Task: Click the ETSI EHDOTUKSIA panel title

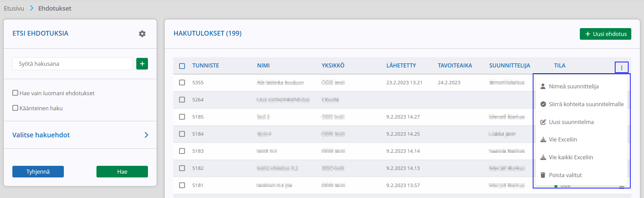Action: tap(41, 33)
